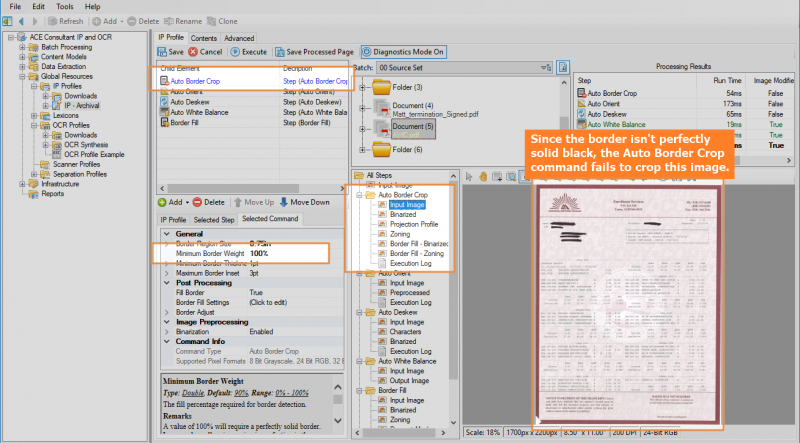The height and width of the screenshot is (443, 800).
Task: Open Binarized under Auto Border Crop
Action: click(403, 214)
